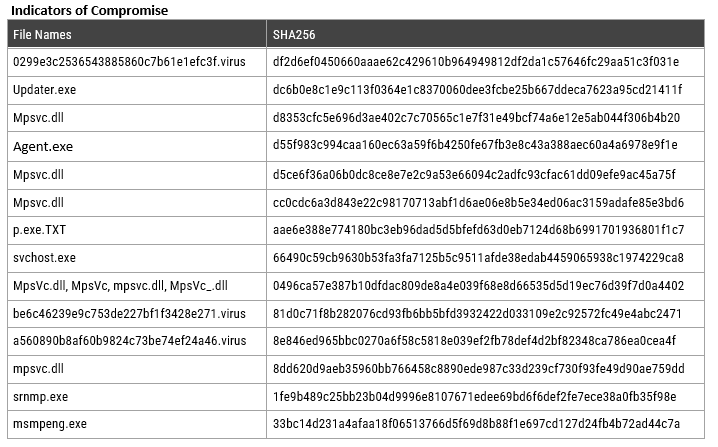The height and width of the screenshot is (447, 718).
Task: Select the Updater.exe file name cell
Action: point(137,90)
